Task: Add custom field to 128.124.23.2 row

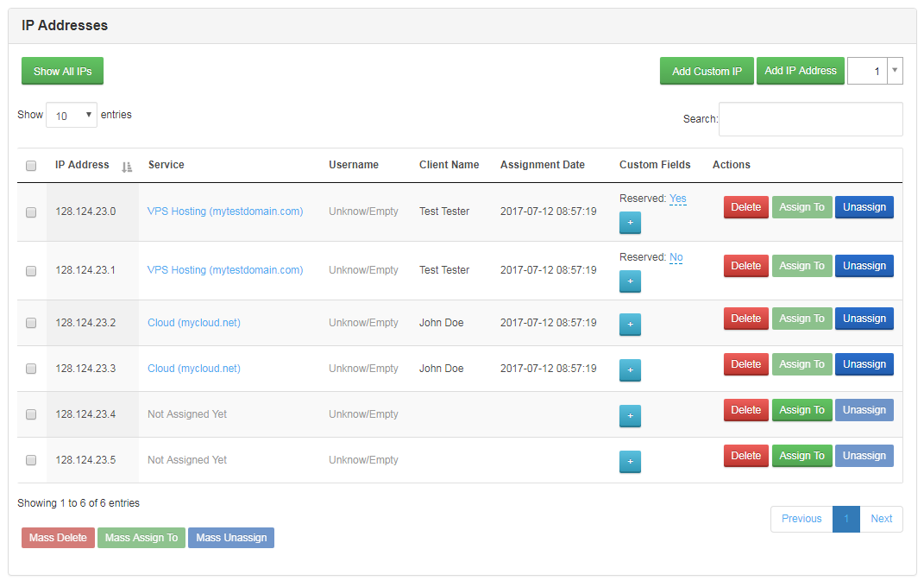Action: point(630,324)
